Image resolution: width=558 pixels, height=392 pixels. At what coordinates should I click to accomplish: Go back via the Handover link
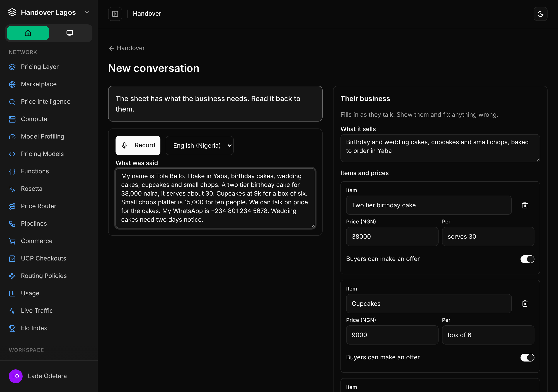point(127,48)
